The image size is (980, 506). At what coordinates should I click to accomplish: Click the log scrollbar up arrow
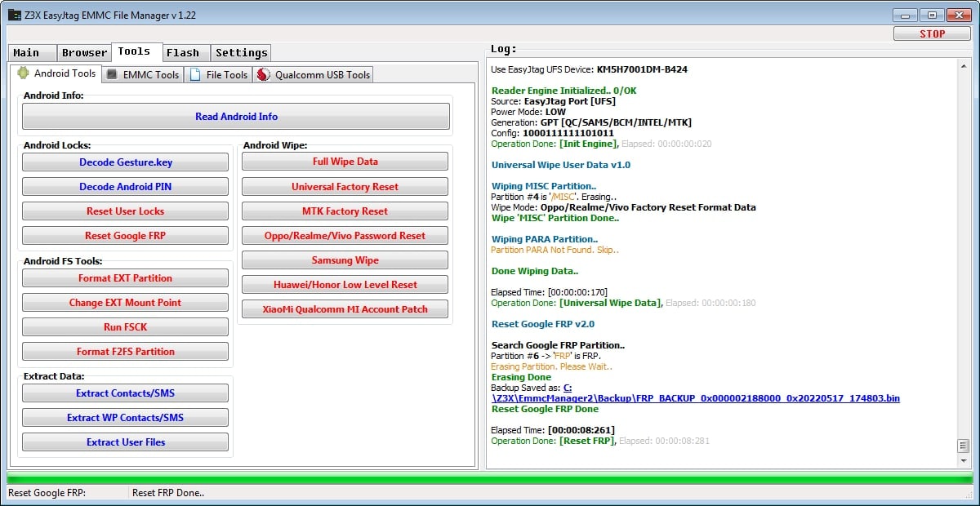[x=963, y=64]
